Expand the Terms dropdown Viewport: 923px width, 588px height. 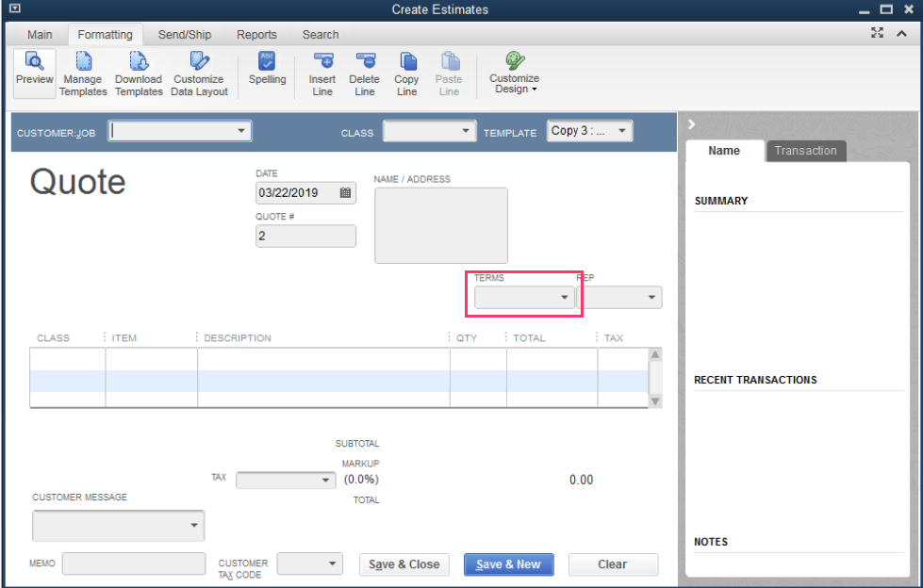565,297
